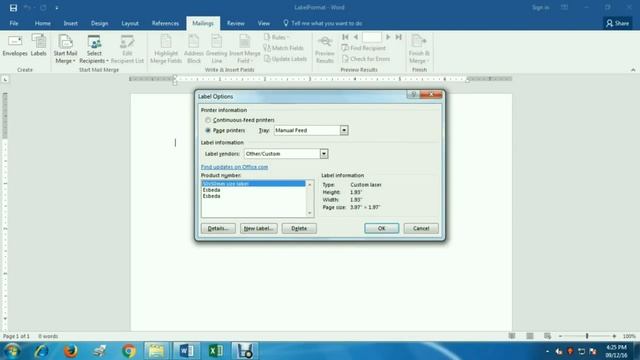This screenshot has width=640, height=360.
Task: Save the document from the quick access toolbar
Action: (x=13, y=8)
